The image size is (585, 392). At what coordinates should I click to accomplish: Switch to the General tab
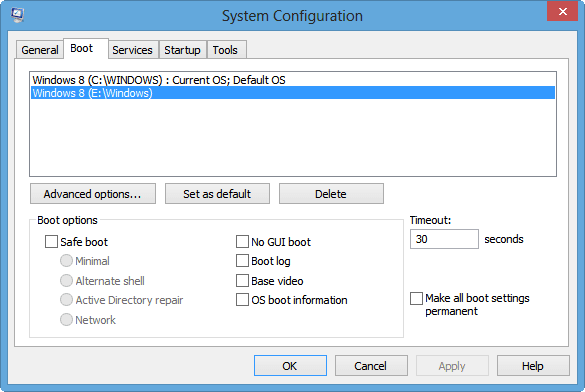[40, 50]
